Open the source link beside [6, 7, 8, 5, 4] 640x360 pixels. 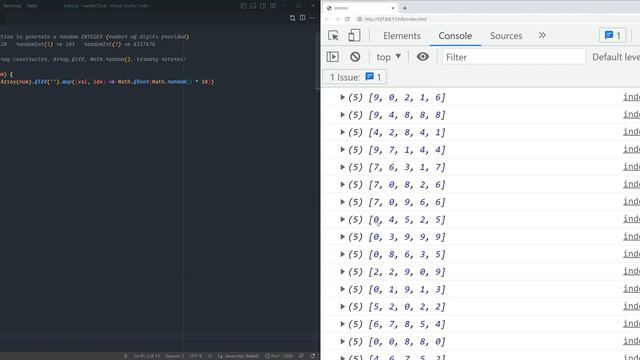631,324
